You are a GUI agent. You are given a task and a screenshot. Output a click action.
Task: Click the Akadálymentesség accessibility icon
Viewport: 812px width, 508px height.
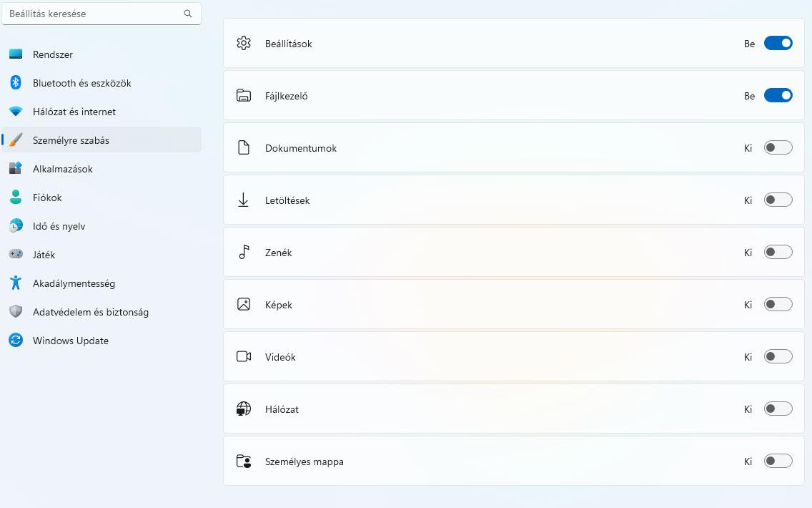[x=16, y=283]
